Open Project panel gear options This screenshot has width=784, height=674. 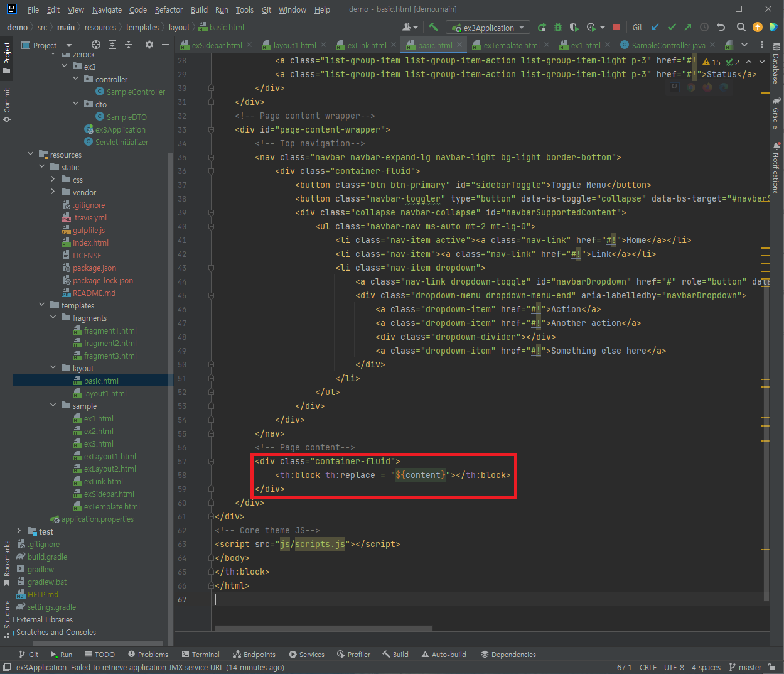click(149, 45)
